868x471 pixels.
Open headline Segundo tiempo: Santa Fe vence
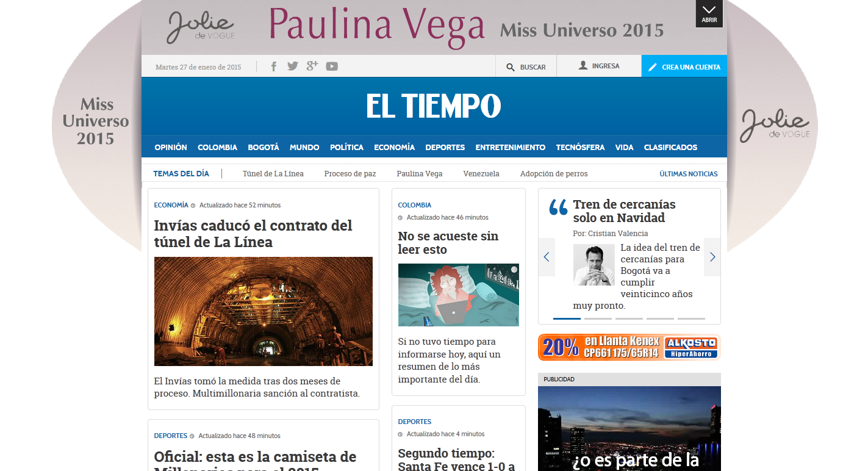point(457,459)
